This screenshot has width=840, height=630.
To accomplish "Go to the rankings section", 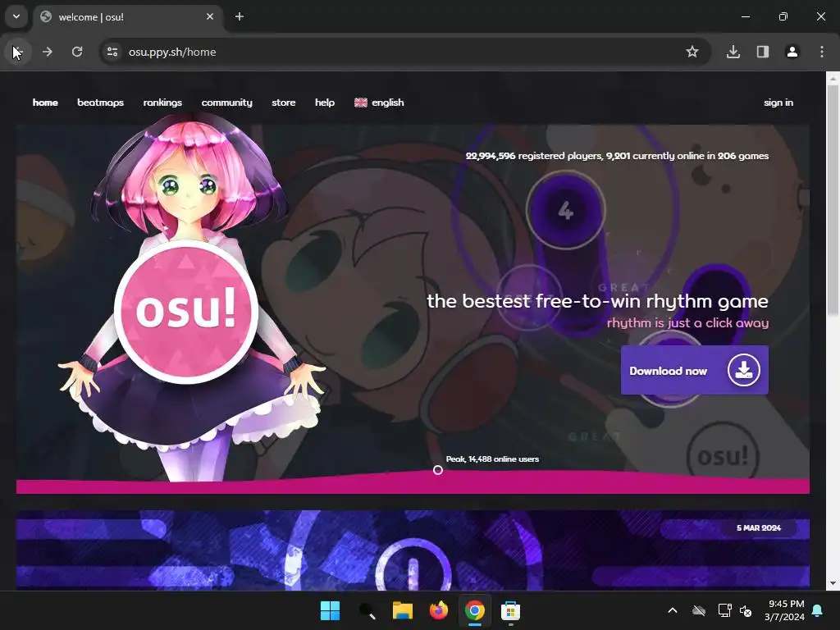I will coord(162,103).
